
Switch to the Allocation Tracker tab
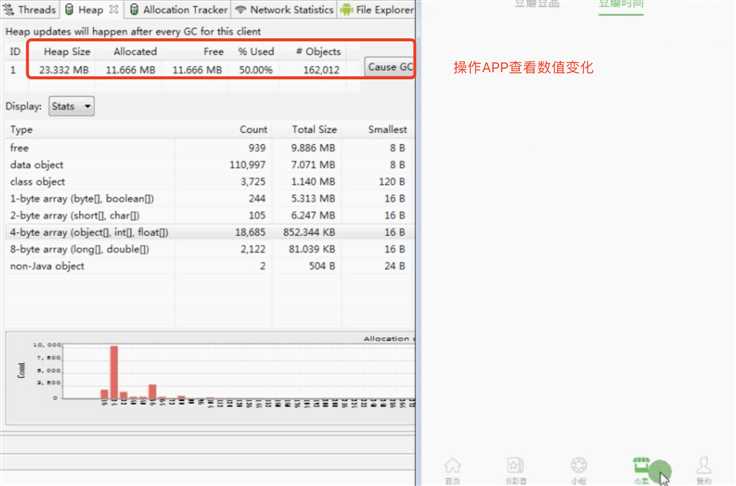pyautogui.click(x=179, y=9)
